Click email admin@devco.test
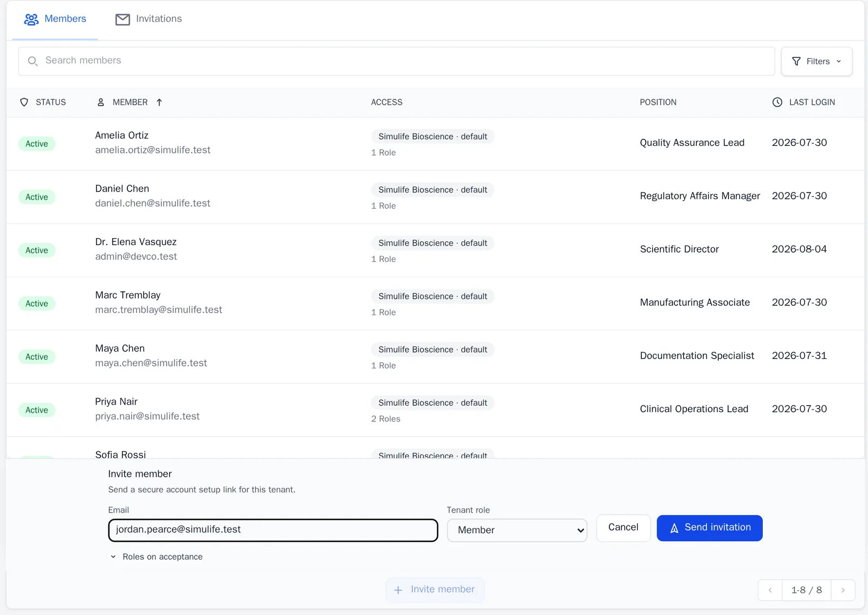Image resolution: width=868 pixels, height=615 pixels. pos(136,256)
